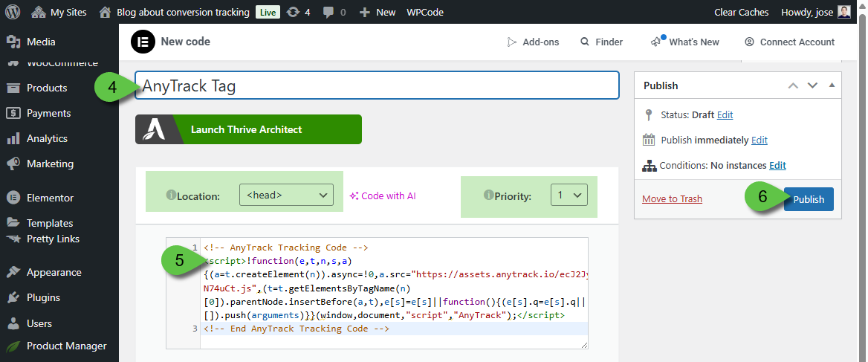Click the Appearance paintbrush icon

pos(13,272)
